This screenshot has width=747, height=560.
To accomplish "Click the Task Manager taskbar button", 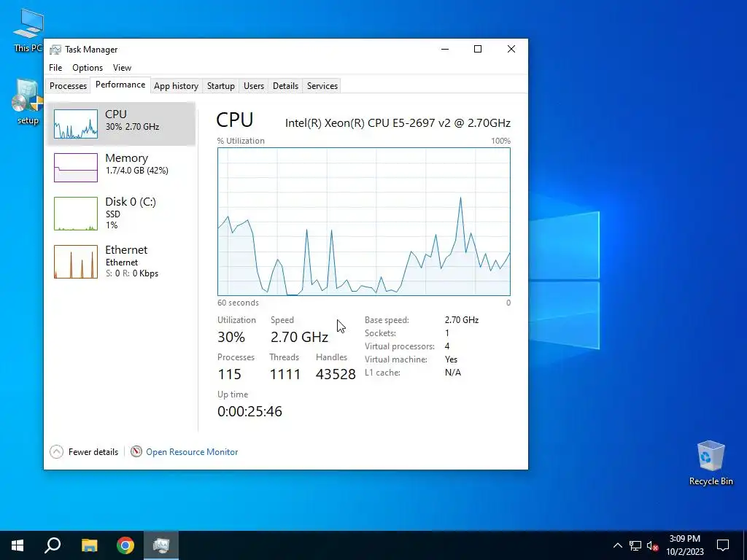I will pos(161,545).
